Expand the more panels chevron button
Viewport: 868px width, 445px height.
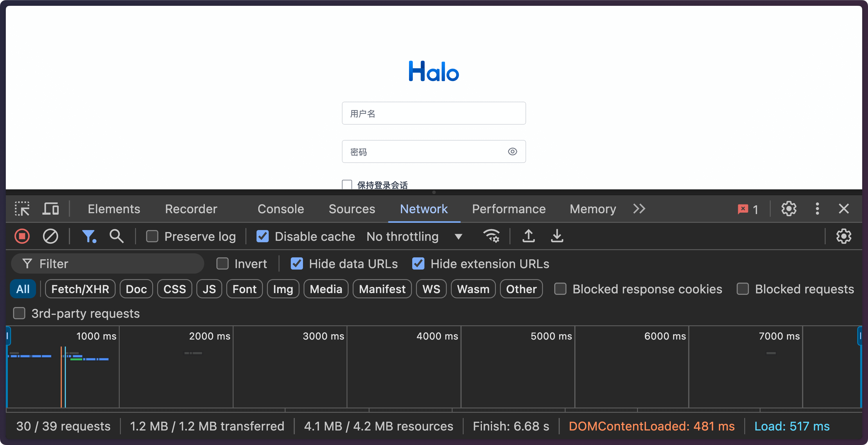(639, 208)
